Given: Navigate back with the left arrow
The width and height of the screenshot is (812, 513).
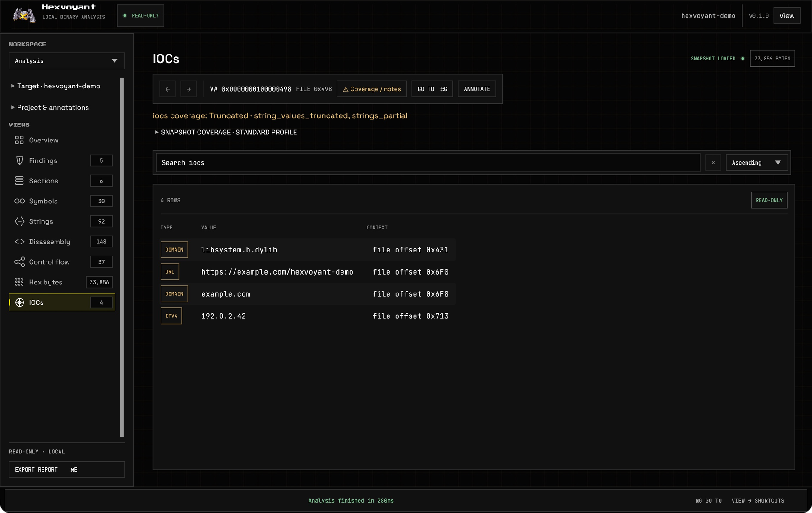Looking at the screenshot, I should tap(167, 89).
